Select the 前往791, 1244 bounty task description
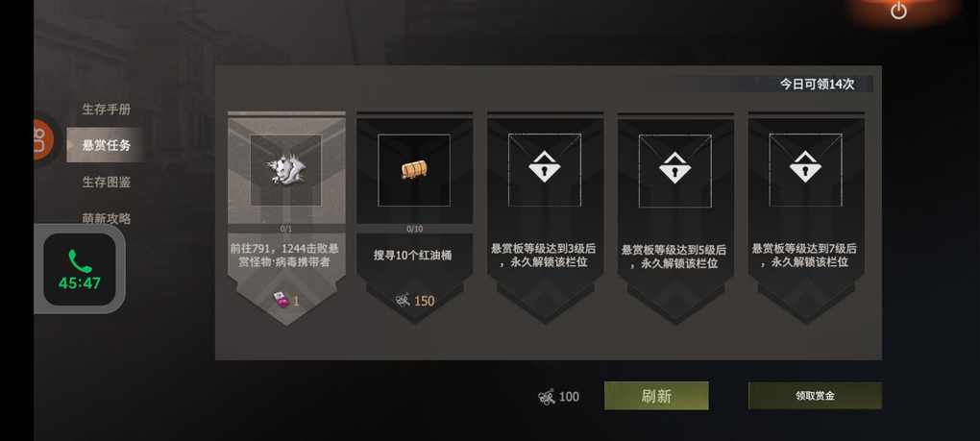Screen dimensions: 980x441 (284, 256)
